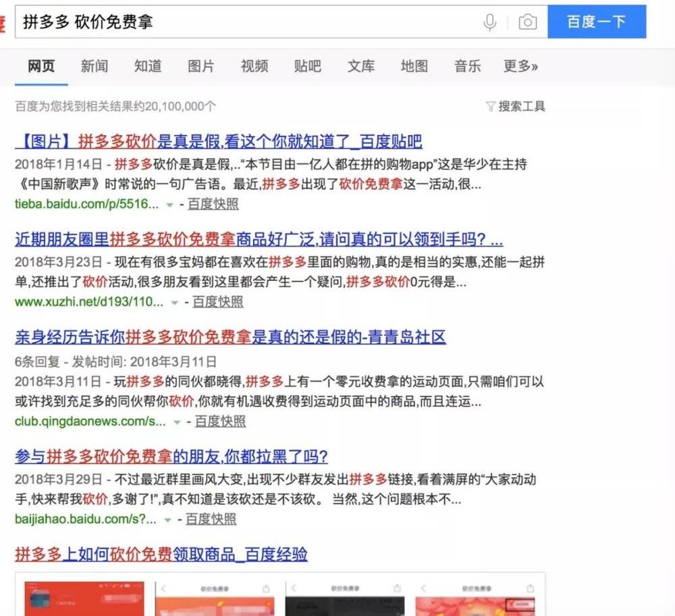Expand dropdown arrow after www.xuzhi.net URL

click(x=174, y=303)
